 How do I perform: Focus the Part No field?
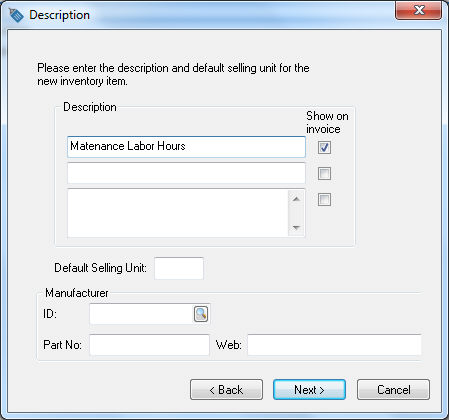point(149,345)
